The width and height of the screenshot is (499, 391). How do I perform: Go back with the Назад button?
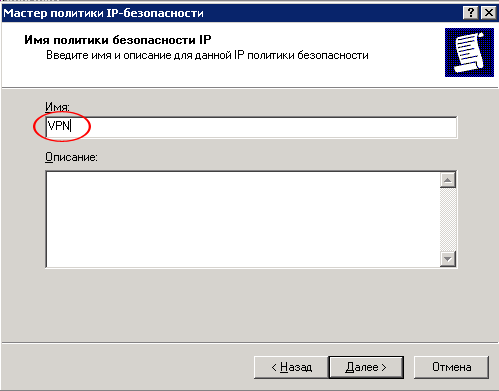pos(291,367)
